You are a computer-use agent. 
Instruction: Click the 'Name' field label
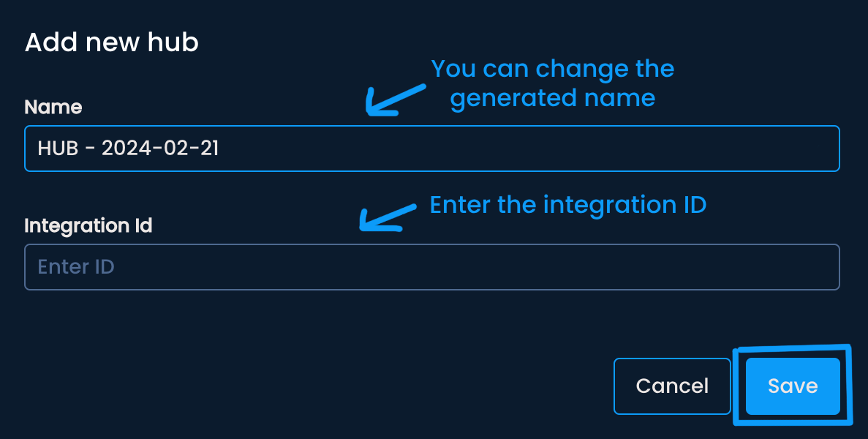53,107
